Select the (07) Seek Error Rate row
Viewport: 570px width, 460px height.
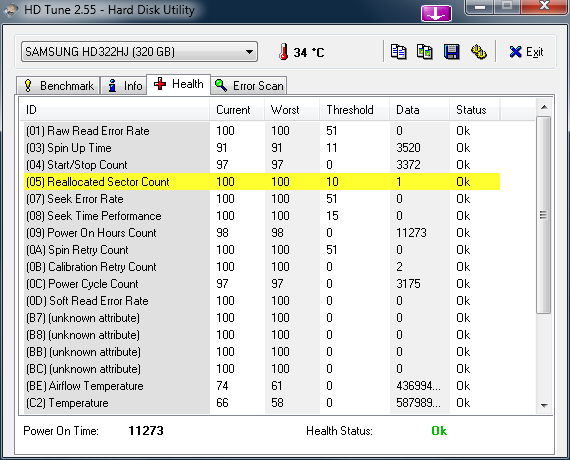pyautogui.click(x=262, y=199)
